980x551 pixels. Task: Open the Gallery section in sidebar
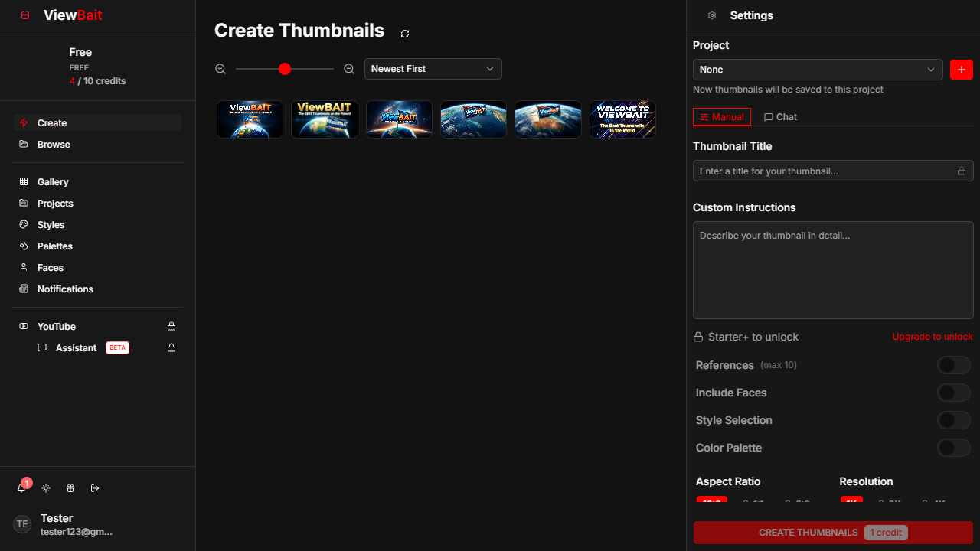tap(53, 181)
